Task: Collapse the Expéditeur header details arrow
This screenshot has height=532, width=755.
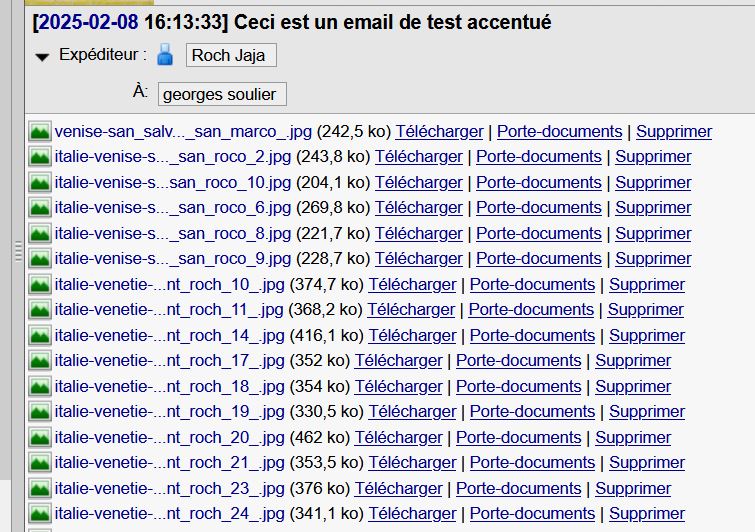Action: pyautogui.click(x=42, y=57)
